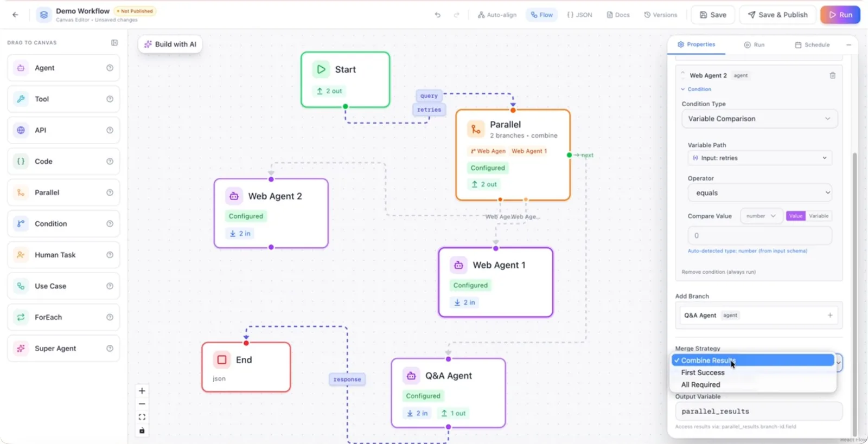Open the JSON view

pos(579,15)
